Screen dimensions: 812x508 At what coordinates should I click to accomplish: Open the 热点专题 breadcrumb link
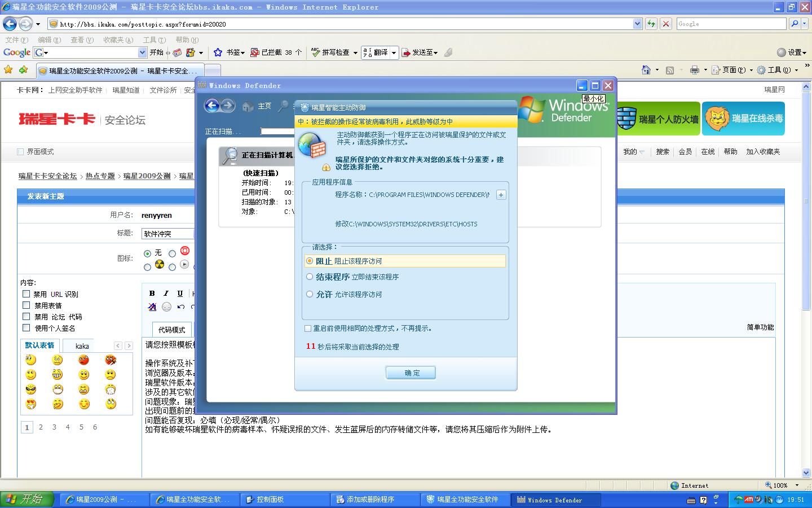click(100, 176)
